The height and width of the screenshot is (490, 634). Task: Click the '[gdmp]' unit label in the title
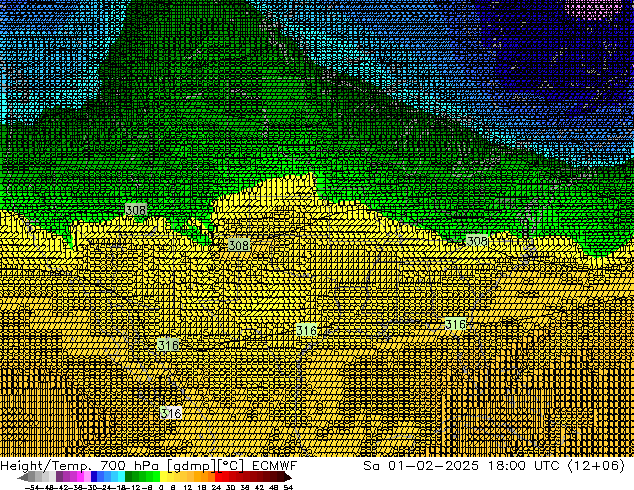click(x=190, y=466)
